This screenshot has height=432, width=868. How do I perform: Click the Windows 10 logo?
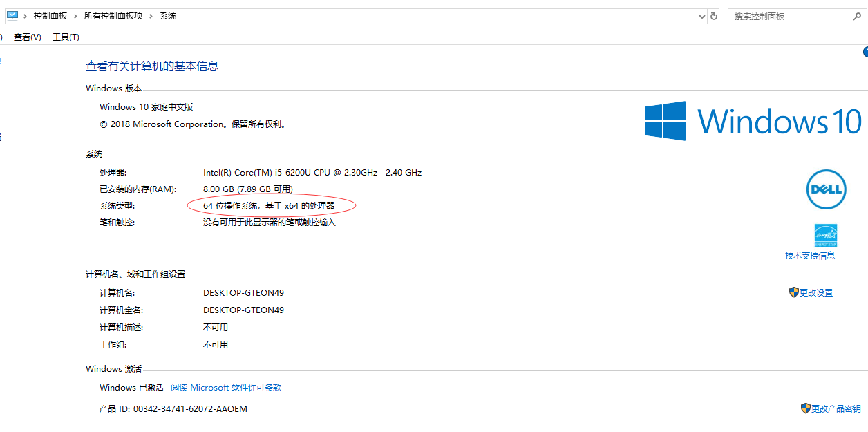[x=753, y=121]
